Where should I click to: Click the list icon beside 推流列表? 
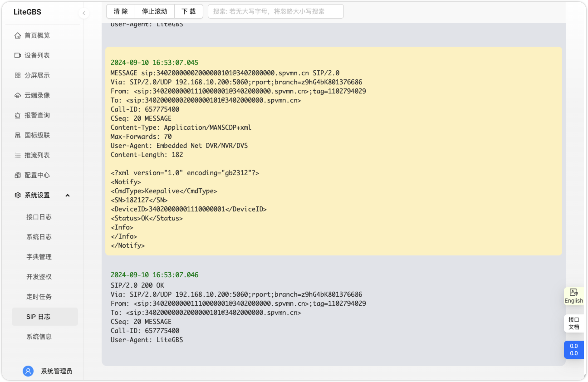pos(18,155)
